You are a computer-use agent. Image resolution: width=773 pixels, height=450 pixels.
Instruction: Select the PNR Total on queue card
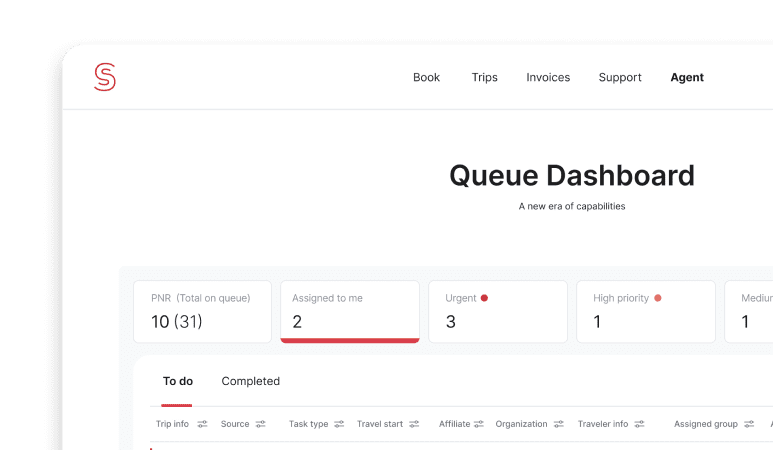(202, 312)
